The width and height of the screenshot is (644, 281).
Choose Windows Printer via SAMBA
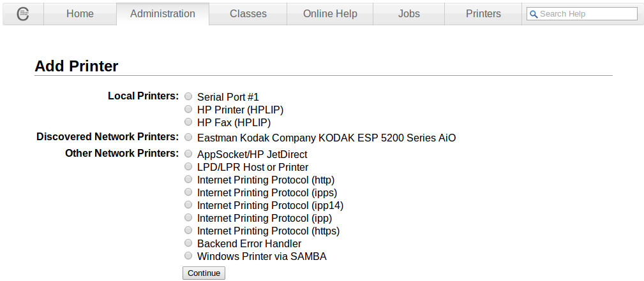pyautogui.click(x=188, y=256)
